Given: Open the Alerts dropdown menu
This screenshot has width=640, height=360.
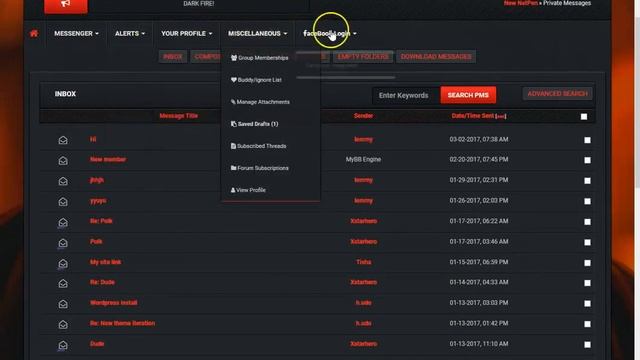Looking at the screenshot, I should [x=130, y=33].
